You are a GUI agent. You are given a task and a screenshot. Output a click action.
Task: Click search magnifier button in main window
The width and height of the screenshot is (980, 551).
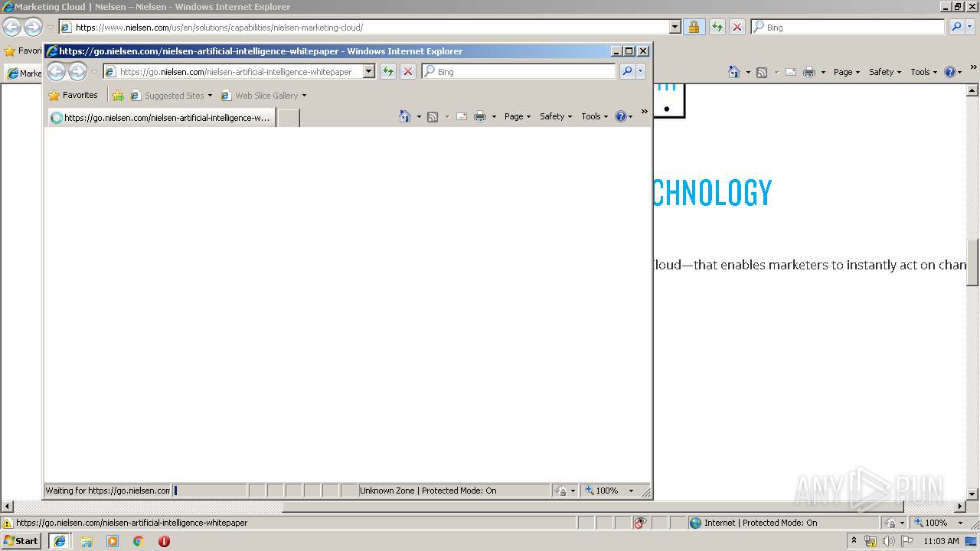(956, 27)
